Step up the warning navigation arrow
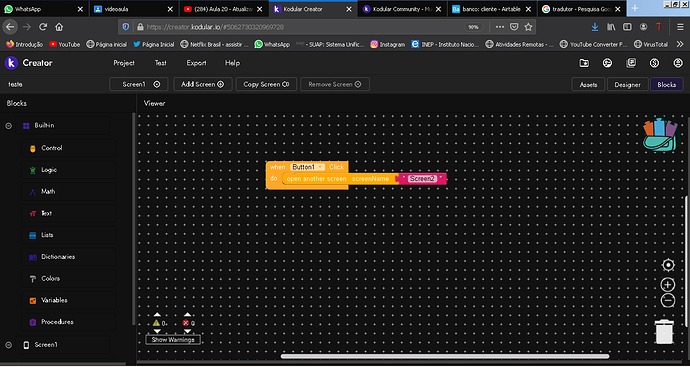Image resolution: width=690 pixels, height=367 pixels. click(x=157, y=315)
